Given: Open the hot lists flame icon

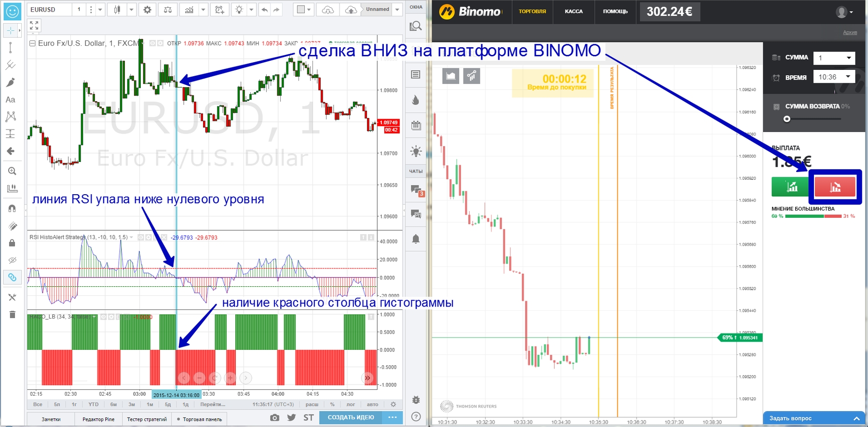Looking at the screenshot, I should coord(416,100).
